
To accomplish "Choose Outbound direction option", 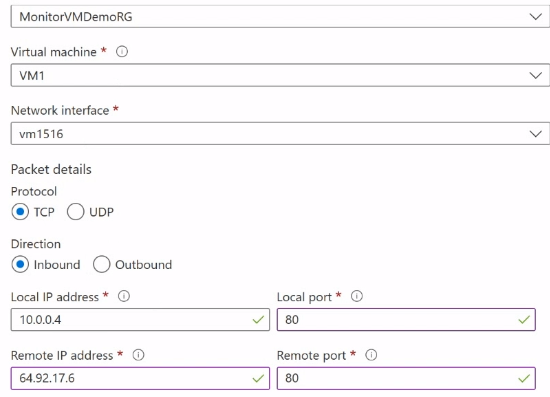I will click(x=102, y=264).
